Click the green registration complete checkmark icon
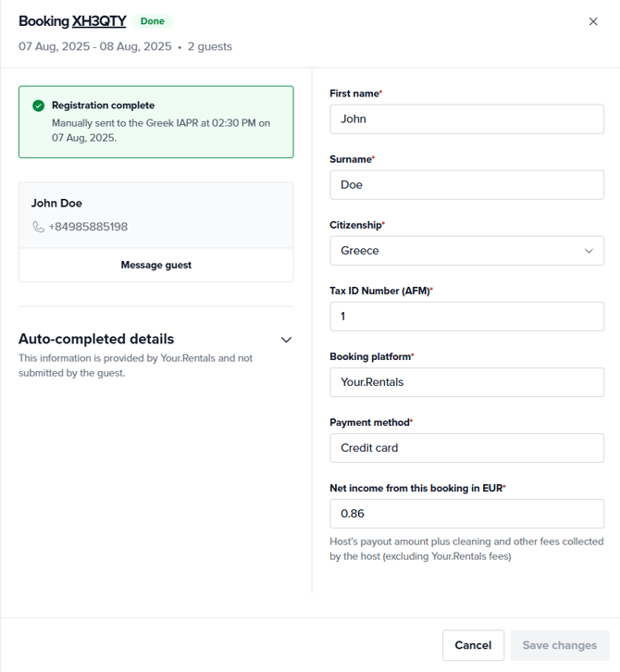The image size is (620, 672). click(x=38, y=106)
